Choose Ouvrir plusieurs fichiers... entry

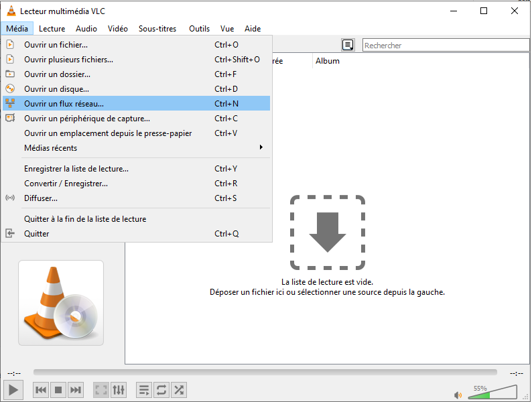coord(137,60)
